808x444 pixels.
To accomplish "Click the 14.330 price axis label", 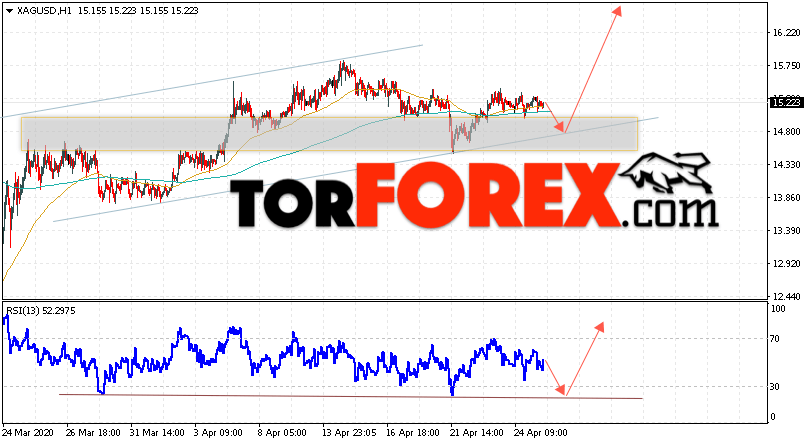I will pyautogui.click(x=786, y=164).
